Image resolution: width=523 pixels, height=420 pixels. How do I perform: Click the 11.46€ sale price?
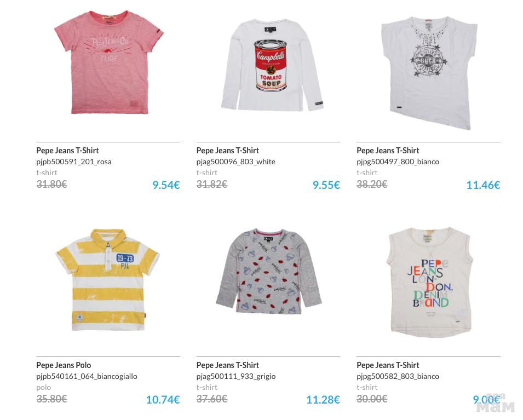(483, 185)
